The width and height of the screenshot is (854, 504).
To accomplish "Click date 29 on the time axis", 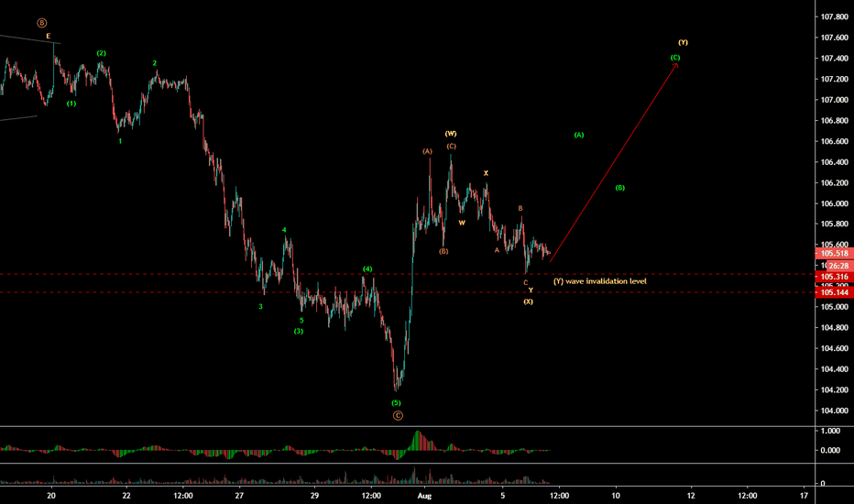I will (314, 496).
